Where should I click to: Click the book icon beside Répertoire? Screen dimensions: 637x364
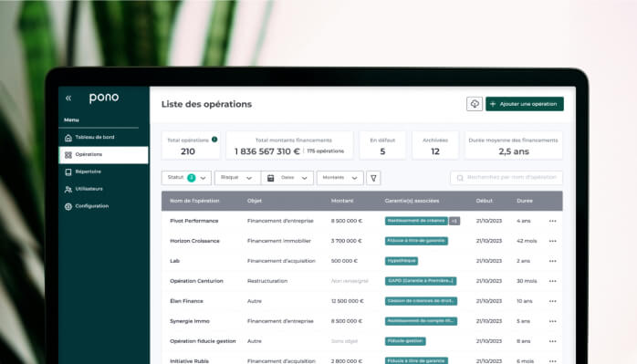[x=68, y=172]
